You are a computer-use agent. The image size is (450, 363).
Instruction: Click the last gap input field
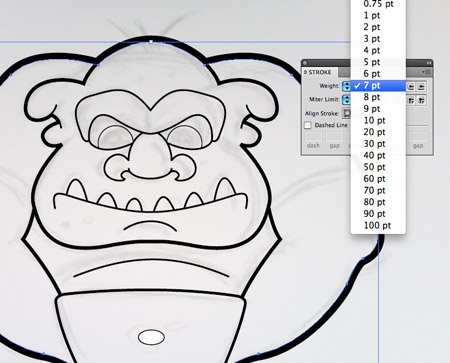418,137
